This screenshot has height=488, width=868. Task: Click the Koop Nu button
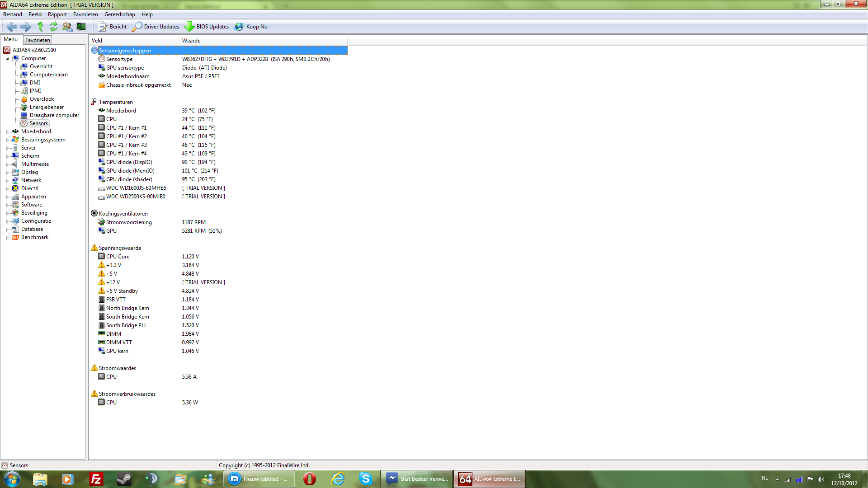tap(251, 27)
